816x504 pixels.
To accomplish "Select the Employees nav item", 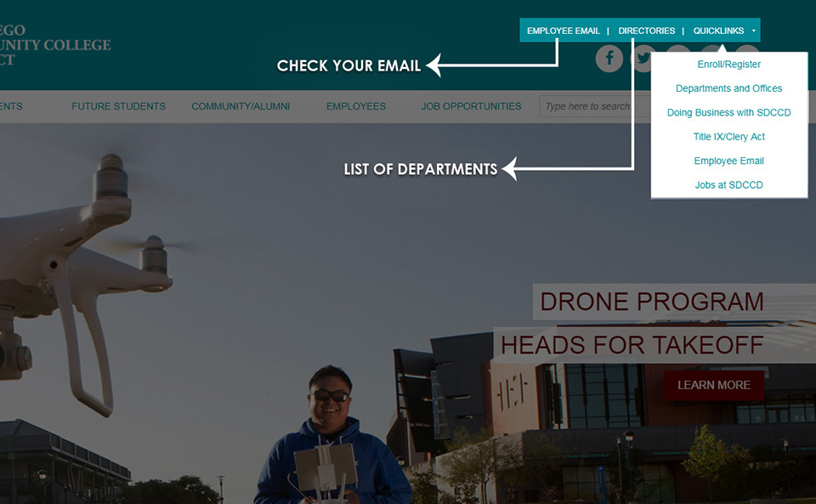I will click(356, 106).
